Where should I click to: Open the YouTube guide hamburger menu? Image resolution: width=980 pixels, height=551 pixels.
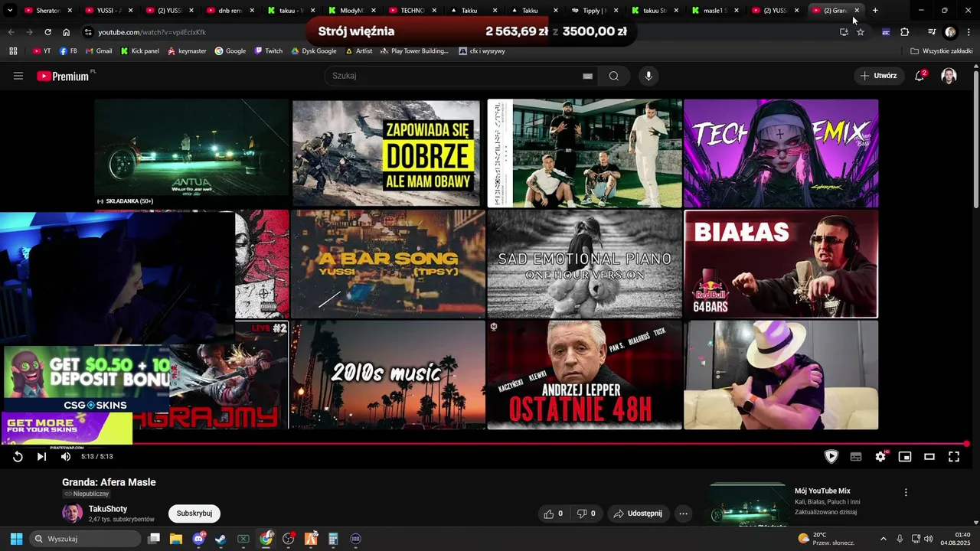click(x=18, y=76)
